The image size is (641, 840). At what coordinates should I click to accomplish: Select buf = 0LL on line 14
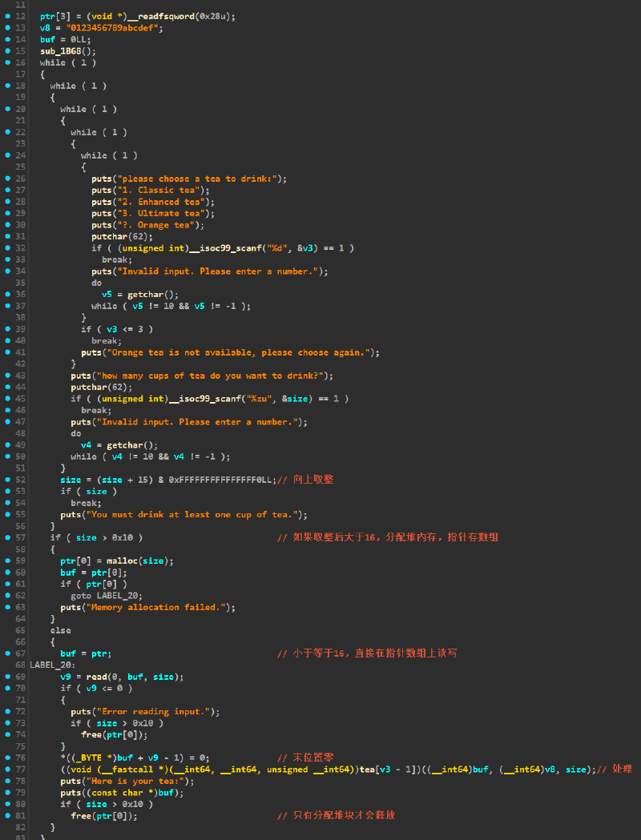point(66,40)
